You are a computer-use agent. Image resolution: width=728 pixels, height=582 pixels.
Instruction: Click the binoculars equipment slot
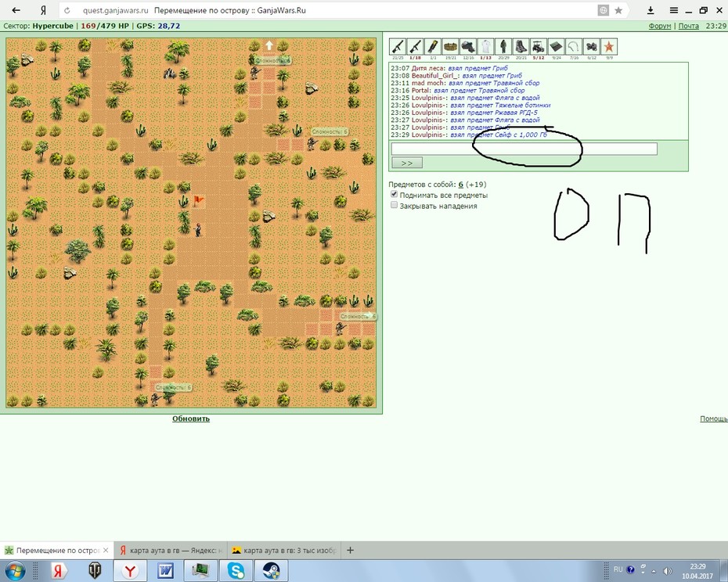click(x=592, y=47)
